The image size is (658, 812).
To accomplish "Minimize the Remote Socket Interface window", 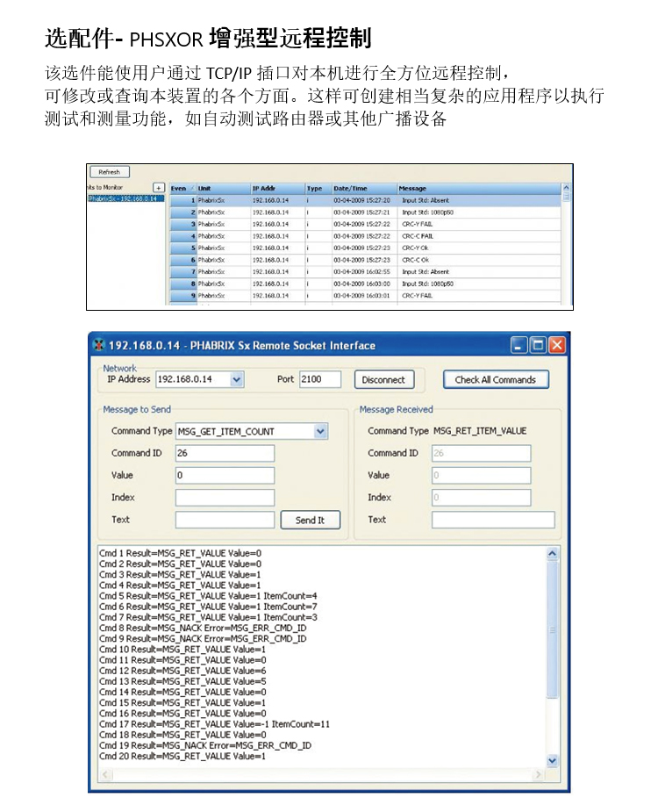I will (519, 345).
